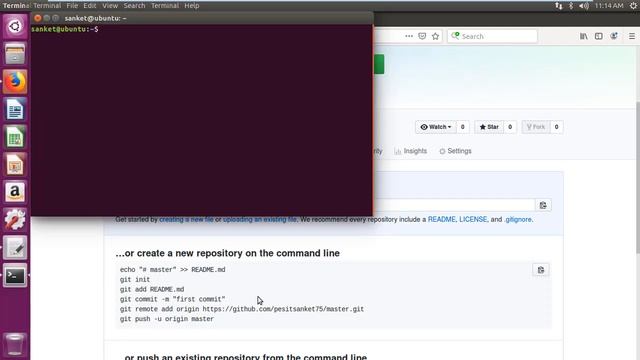Open the Watch dropdown on GitHub
This screenshot has width=640, height=360.
436,127
